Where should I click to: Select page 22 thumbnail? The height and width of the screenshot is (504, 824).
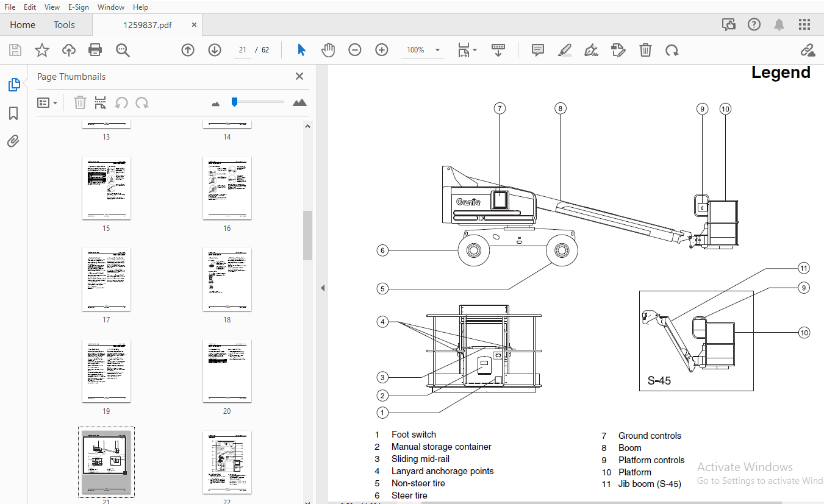coord(227,463)
